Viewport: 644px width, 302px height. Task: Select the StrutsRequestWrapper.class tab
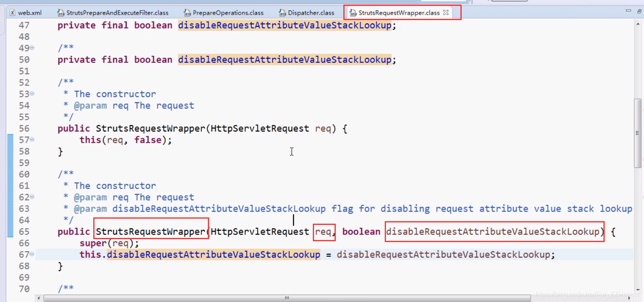(399, 13)
